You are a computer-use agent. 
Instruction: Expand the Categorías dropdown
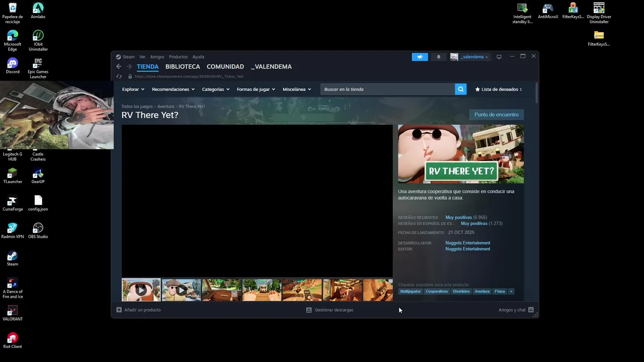coord(215,89)
